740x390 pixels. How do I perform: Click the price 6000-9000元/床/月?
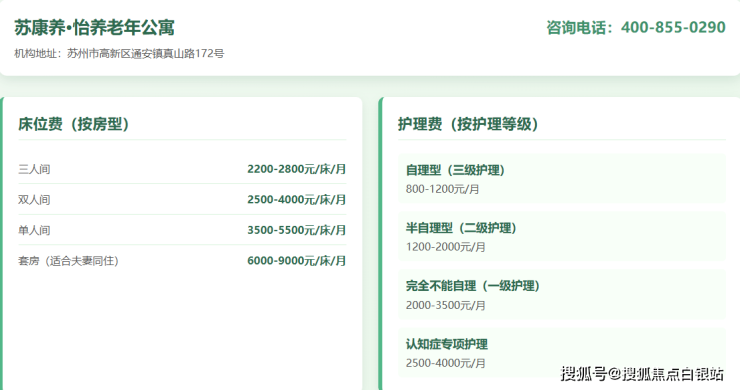click(296, 261)
